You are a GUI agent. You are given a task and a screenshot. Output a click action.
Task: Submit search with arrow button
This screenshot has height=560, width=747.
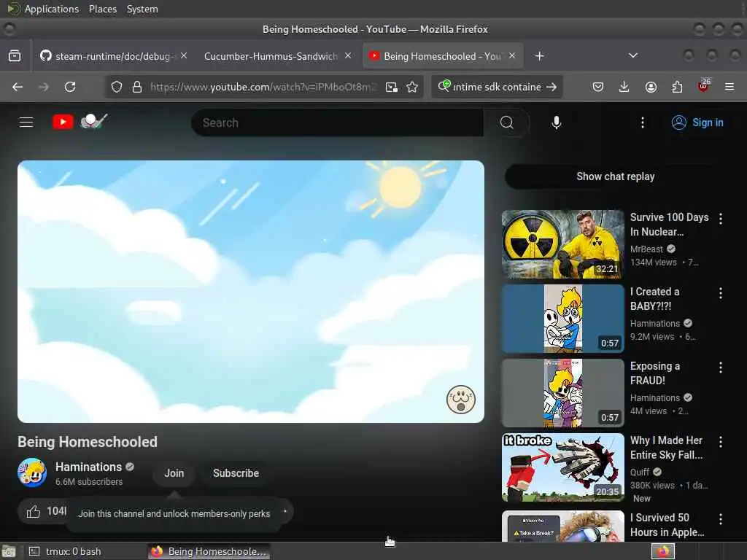[x=551, y=87]
